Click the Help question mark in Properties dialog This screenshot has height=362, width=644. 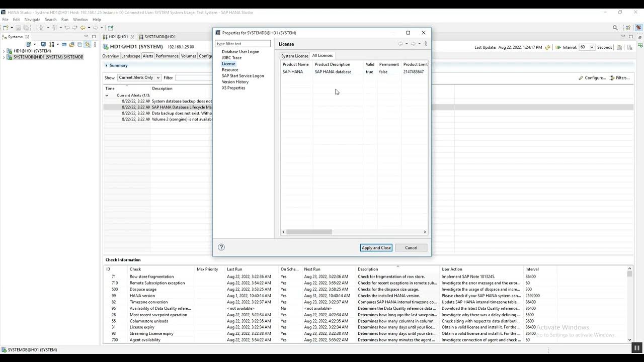click(221, 247)
